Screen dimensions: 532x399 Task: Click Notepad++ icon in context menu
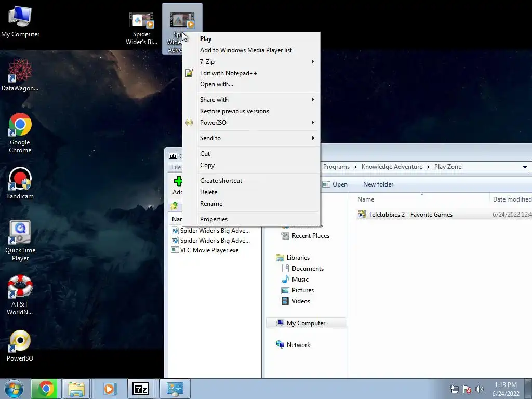click(x=189, y=73)
